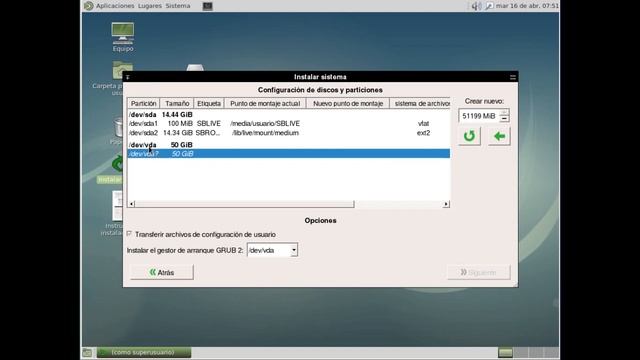Click the ext2 filesystem cell
Image resolution: width=640 pixels, height=360 pixels.
[423, 133]
